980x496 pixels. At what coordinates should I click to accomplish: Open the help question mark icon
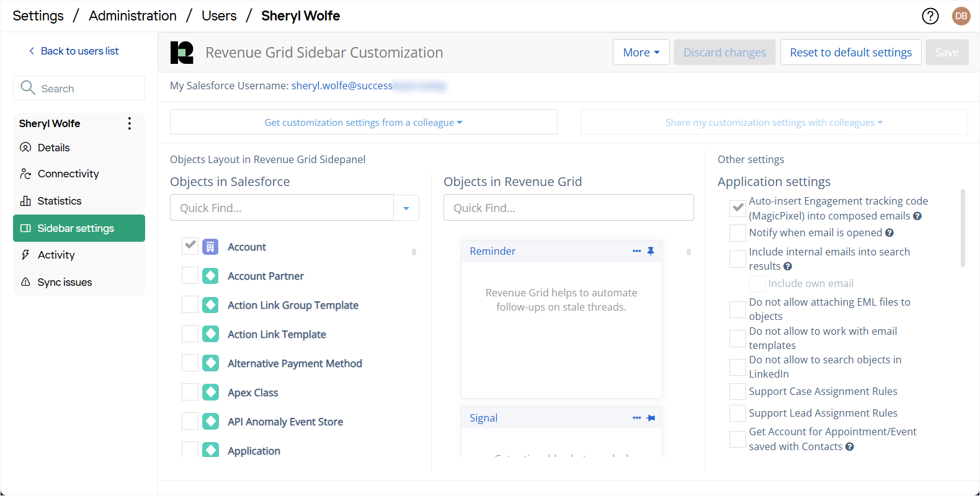pyautogui.click(x=930, y=16)
